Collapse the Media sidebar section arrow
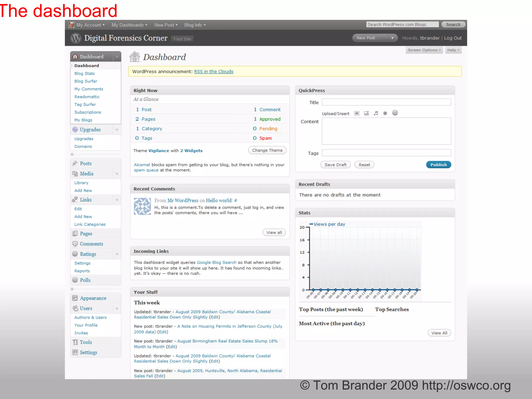The height and width of the screenshot is (399, 532). tap(117, 174)
